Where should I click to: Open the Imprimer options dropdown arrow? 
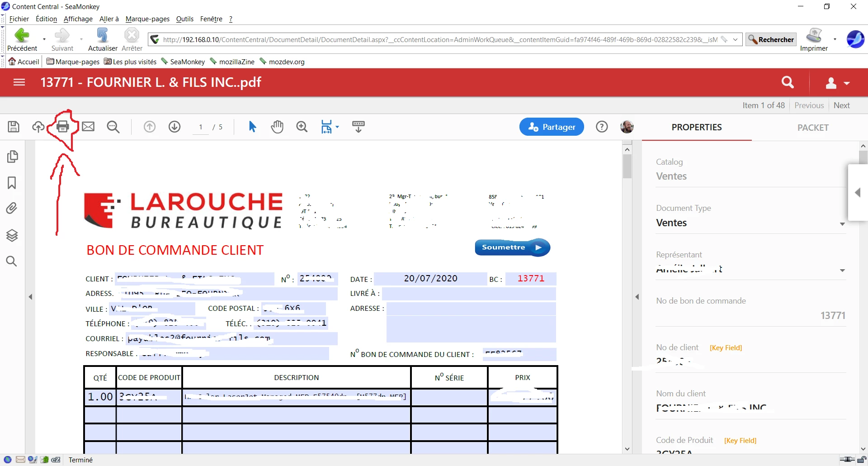tap(835, 39)
